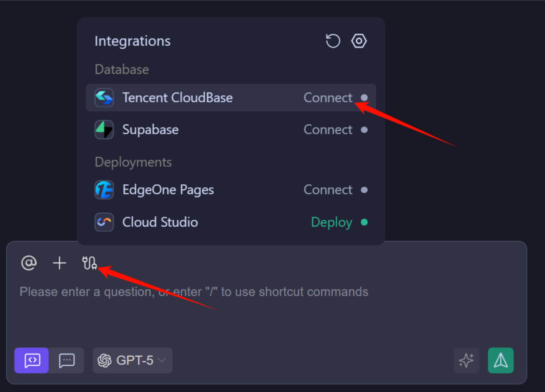The image size is (545, 392).
Task: Select the Cloud Studio integration row
Action: click(x=160, y=222)
